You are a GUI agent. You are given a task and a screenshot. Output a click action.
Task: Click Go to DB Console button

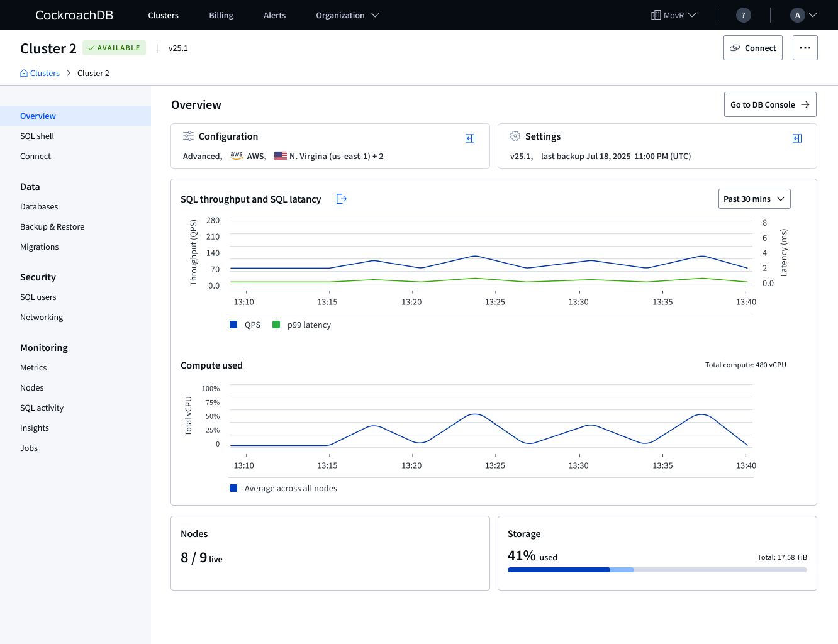click(770, 104)
